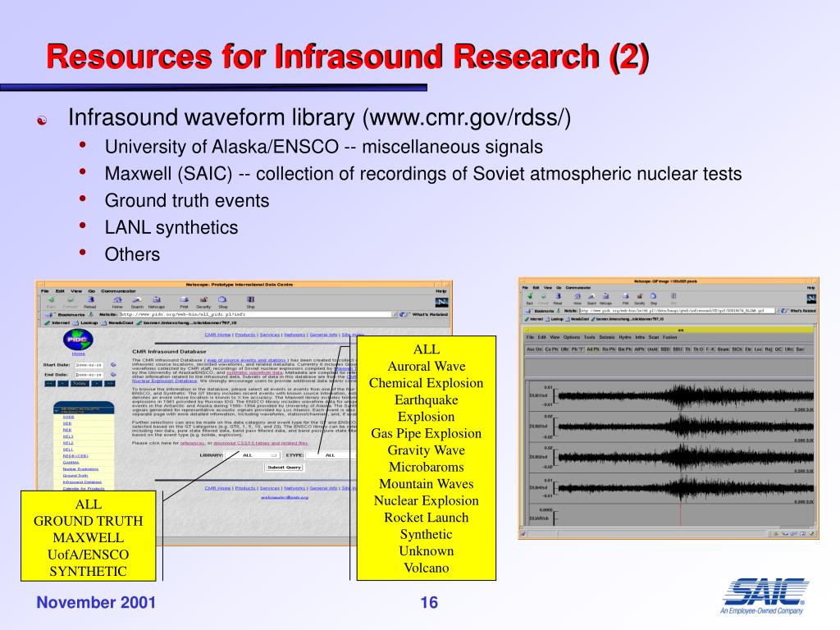This screenshot has height=630, width=840.
Task: Open Go menu in GIF image Netscape window
Action: click(x=559, y=288)
